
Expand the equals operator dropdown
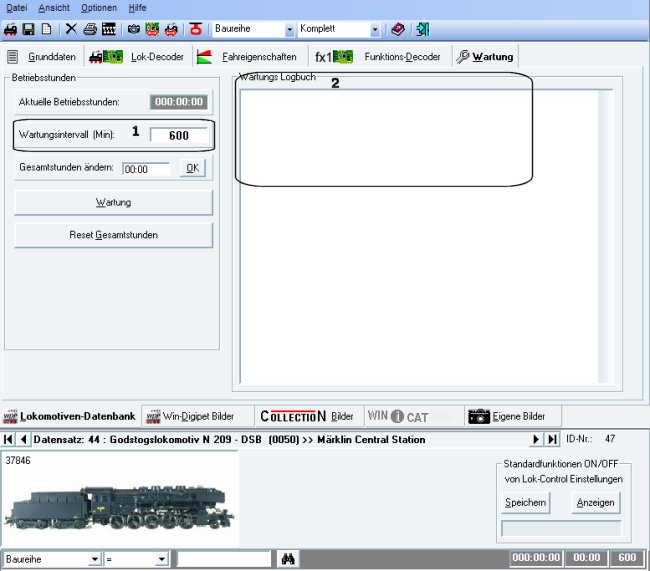click(x=162, y=559)
